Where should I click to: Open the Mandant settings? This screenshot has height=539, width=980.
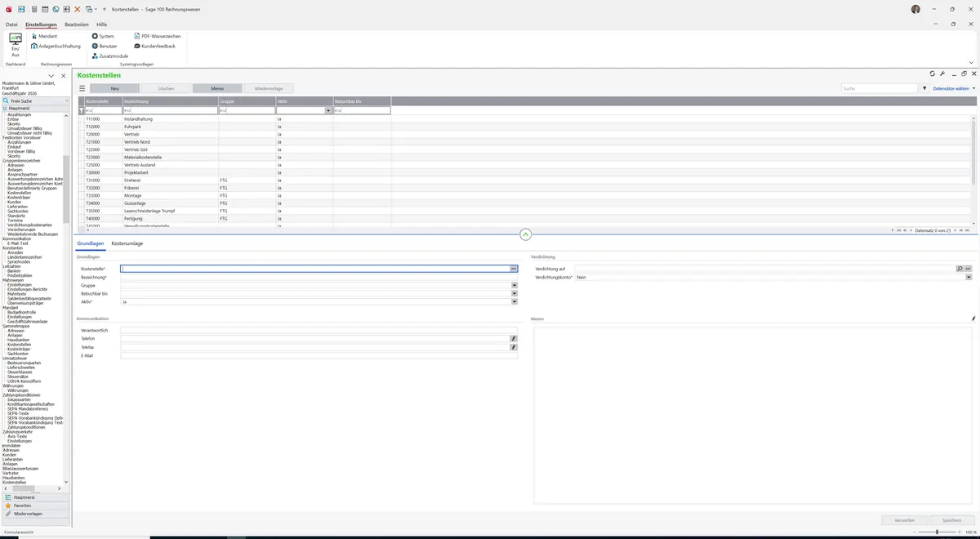44,36
